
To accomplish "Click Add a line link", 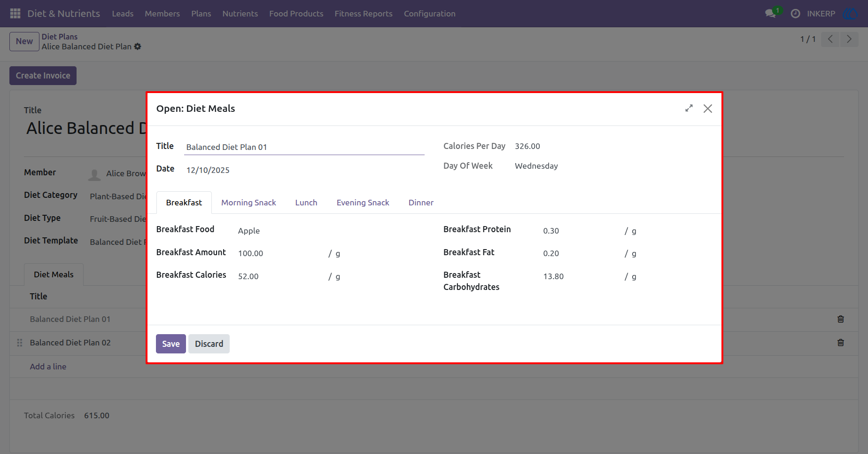I will pos(48,367).
